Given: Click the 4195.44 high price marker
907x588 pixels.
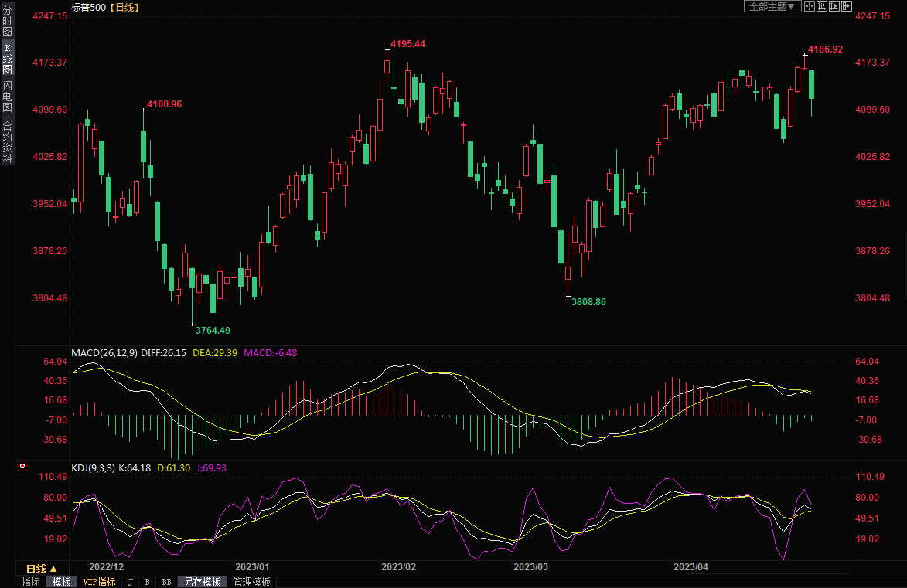Looking at the screenshot, I should tap(408, 44).
